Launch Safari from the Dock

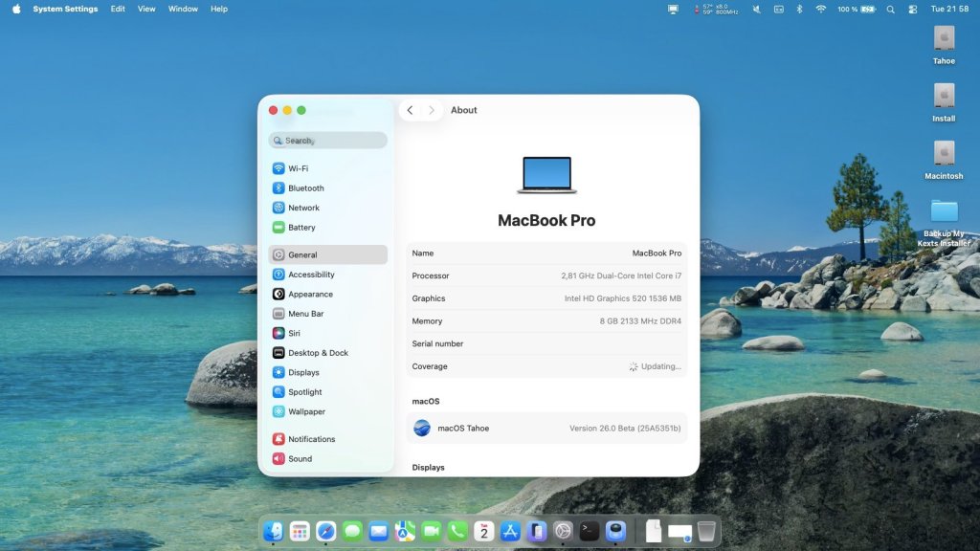click(x=326, y=531)
